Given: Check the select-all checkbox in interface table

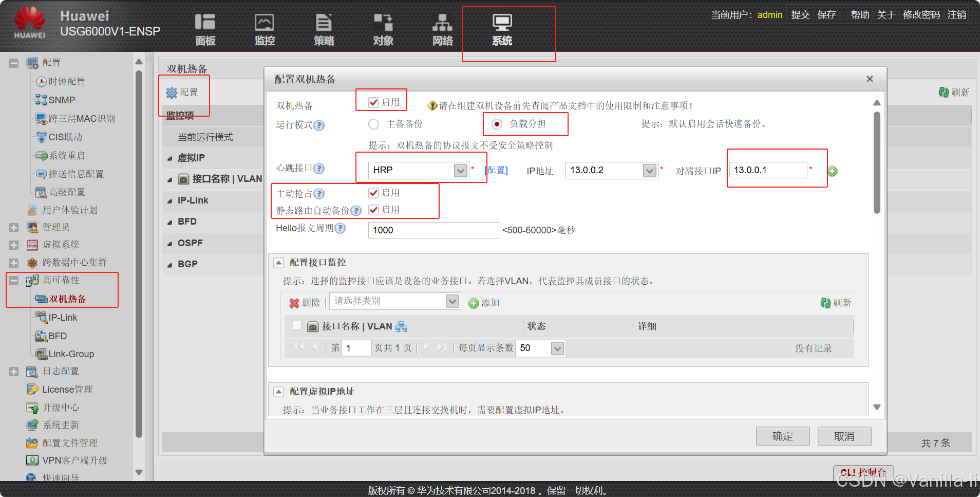Looking at the screenshot, I should point(297,325).
